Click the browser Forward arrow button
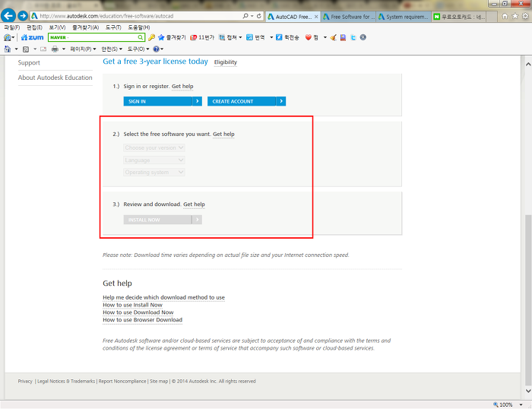Image resolution: width=532 pixels, height=409 pixels. coord(23,16)
